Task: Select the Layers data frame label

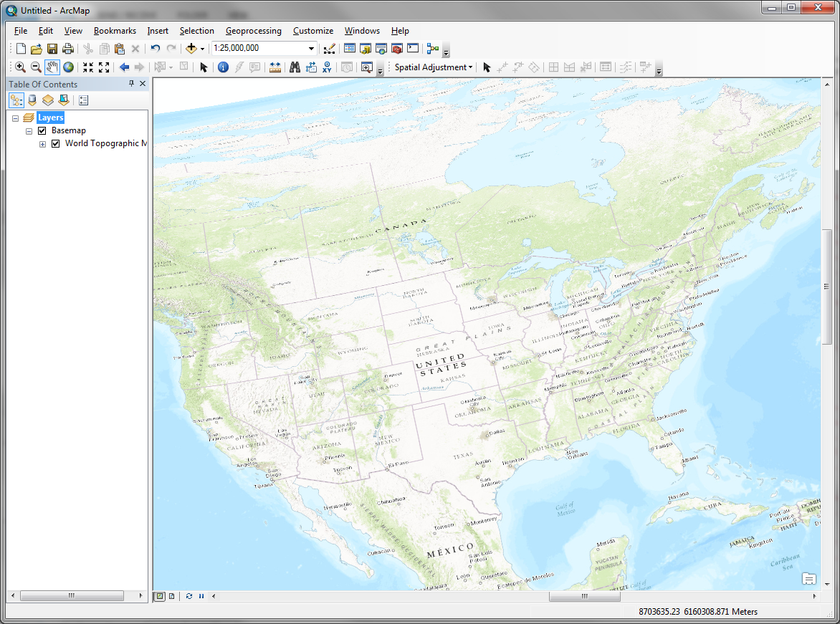Action: tap(51, 117)
